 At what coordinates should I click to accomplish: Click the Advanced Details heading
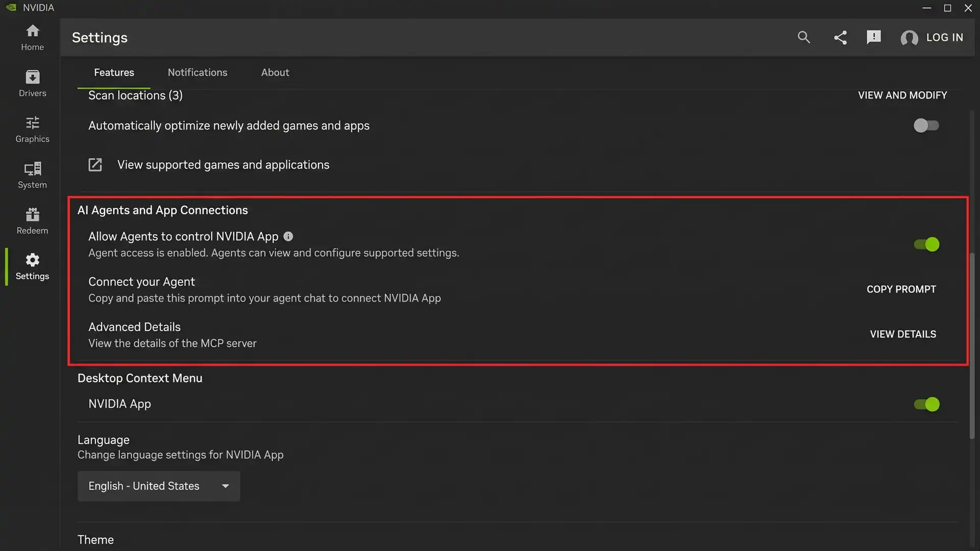[134, 327]
